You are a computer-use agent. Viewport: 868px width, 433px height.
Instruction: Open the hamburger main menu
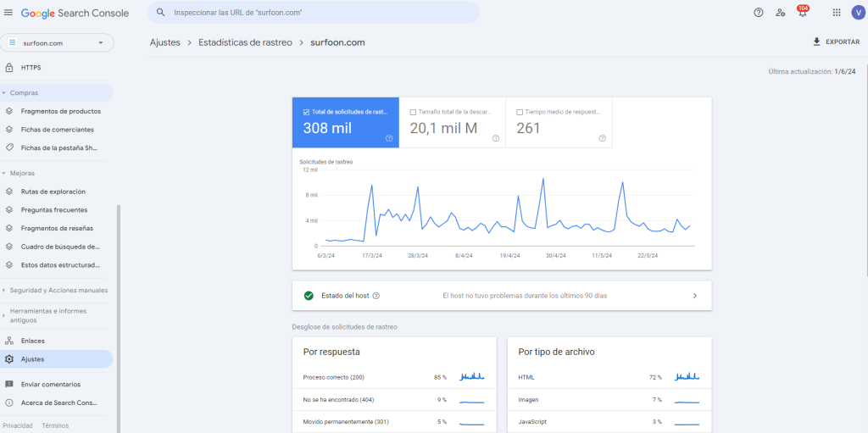click(x=8, y=13)
